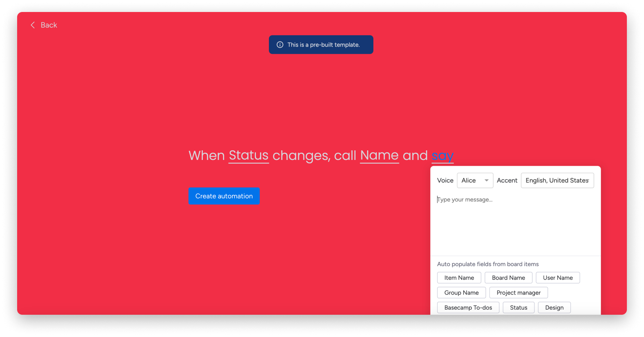The image size is (644, 337).
Task: Insert the Group Name field chip
Action: point(461,292)
